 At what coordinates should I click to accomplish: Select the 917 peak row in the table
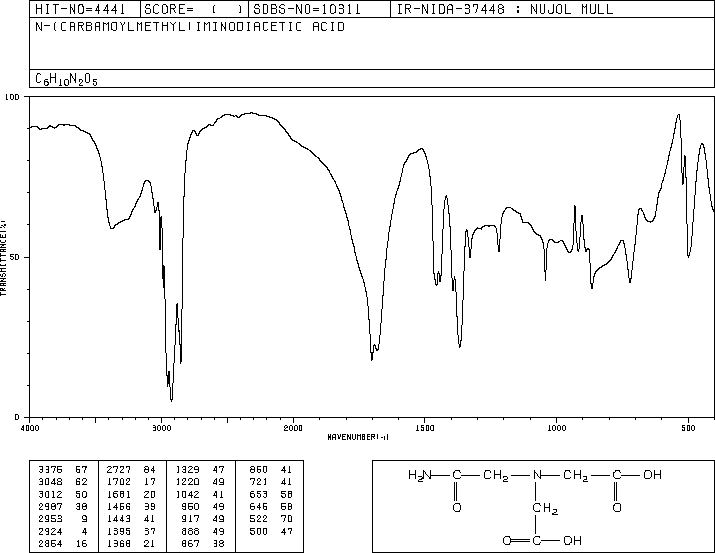(x=202, y=519)
